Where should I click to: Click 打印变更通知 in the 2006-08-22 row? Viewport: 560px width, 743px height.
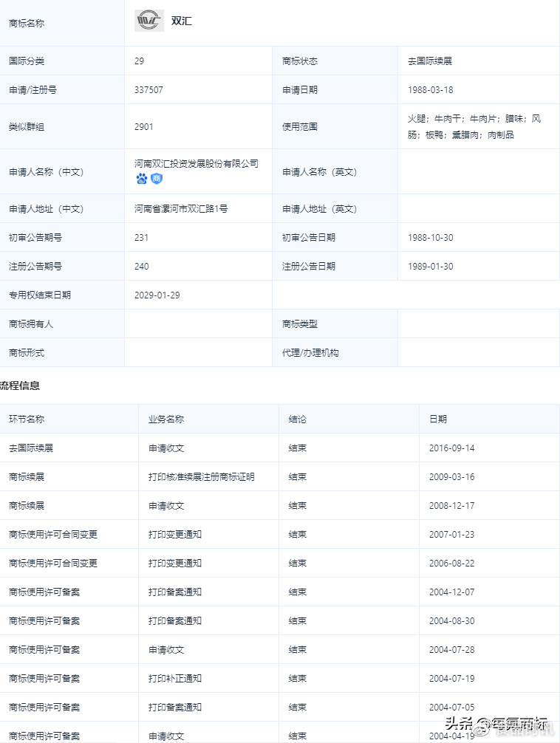(x=175, y=564)
